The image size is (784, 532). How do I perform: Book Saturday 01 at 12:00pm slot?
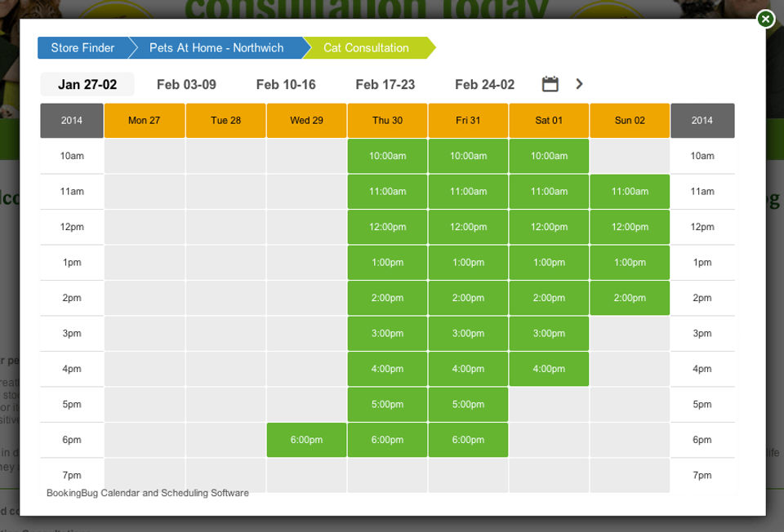[x=549, y=227]
